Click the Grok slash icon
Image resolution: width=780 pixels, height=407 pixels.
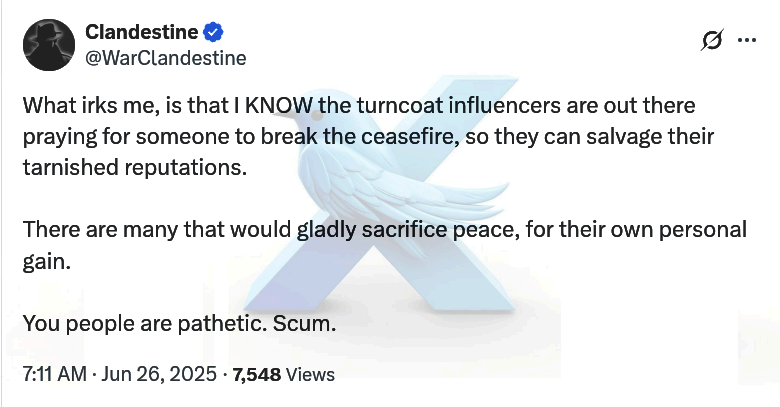pos(713,40)
